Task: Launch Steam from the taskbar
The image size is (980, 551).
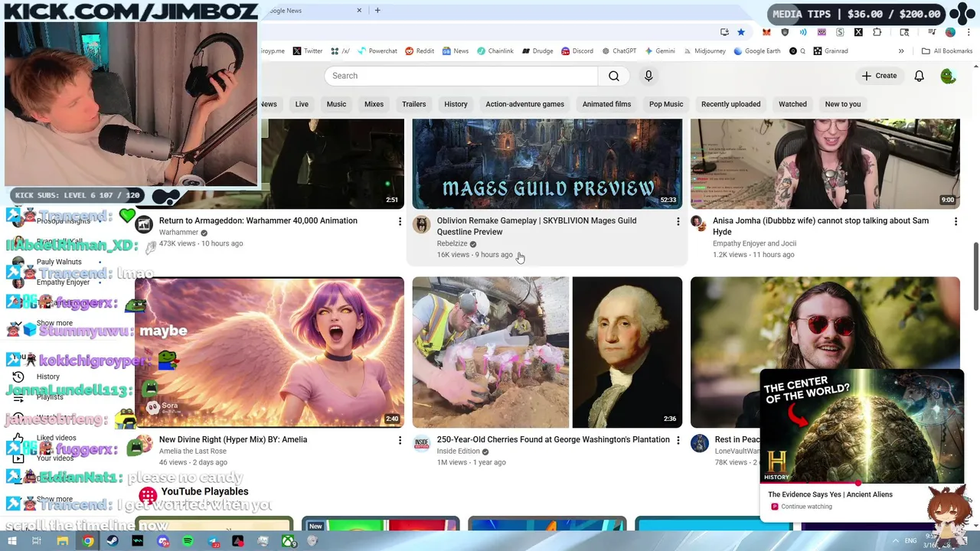Action: coord(113,541)
